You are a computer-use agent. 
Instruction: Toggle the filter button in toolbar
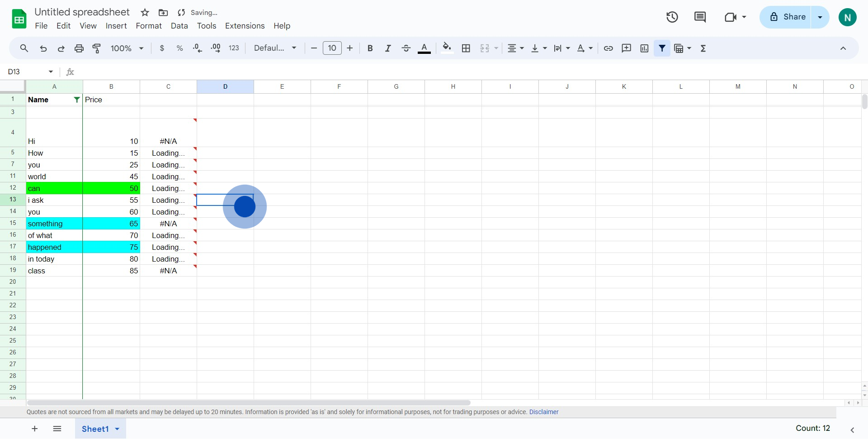[662, 48]
